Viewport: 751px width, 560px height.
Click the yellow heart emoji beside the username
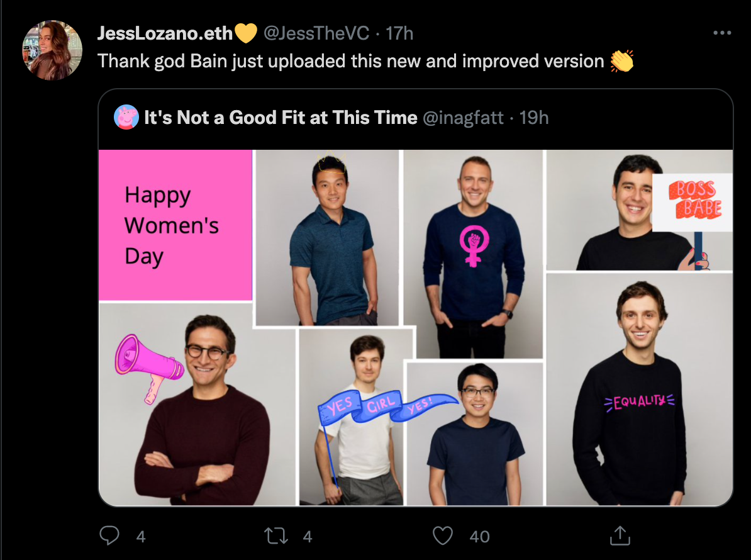(246, 33)
